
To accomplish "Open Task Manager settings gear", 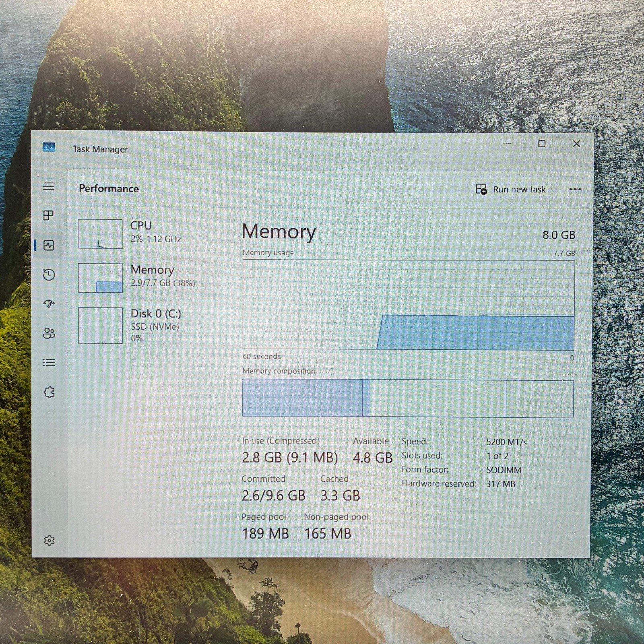I will [x=49, y=541].
